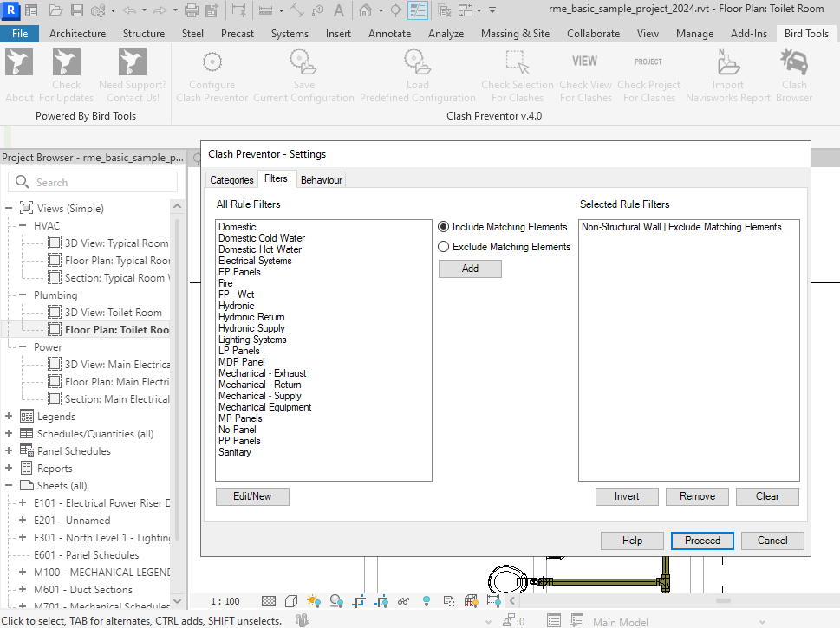Click Check Selection For Clashes icon
The height and width of the screenshot is (628, 840).
(517, 62)
